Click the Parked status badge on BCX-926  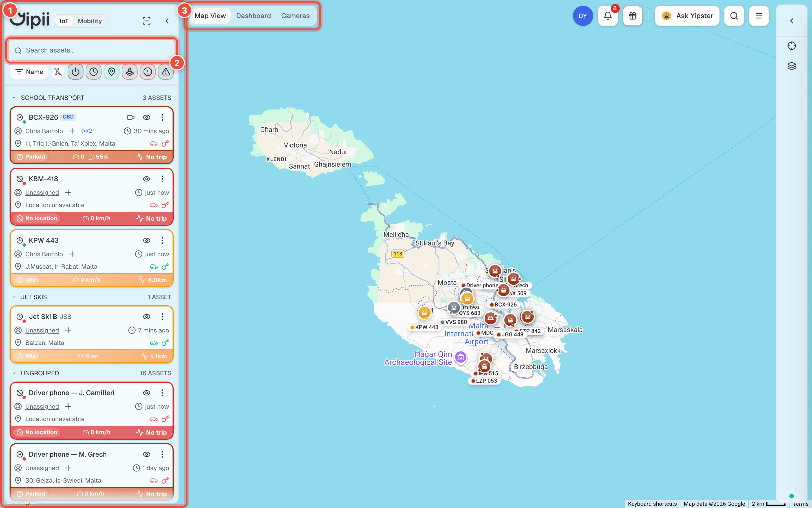click(31, 157)
